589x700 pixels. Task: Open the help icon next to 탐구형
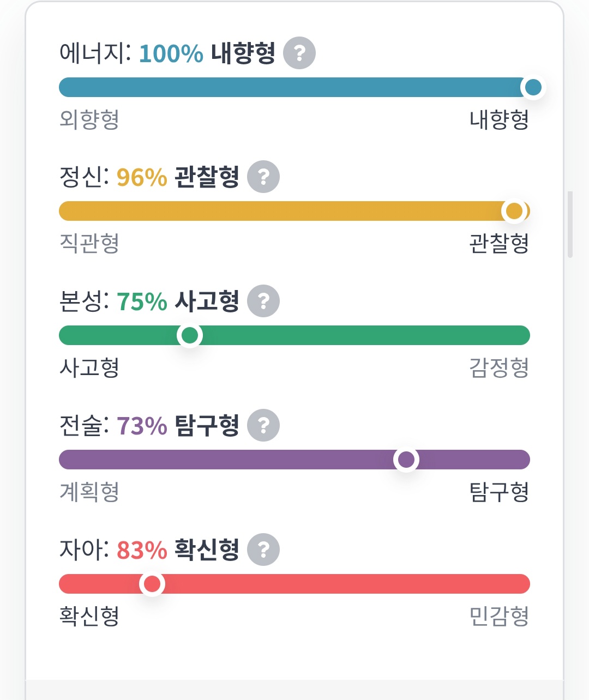pyautogui.click(x=263, y=425)
